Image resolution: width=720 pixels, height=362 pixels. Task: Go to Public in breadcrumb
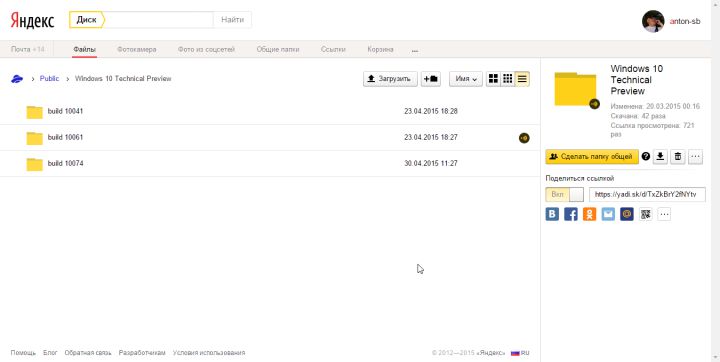(49, 79)
